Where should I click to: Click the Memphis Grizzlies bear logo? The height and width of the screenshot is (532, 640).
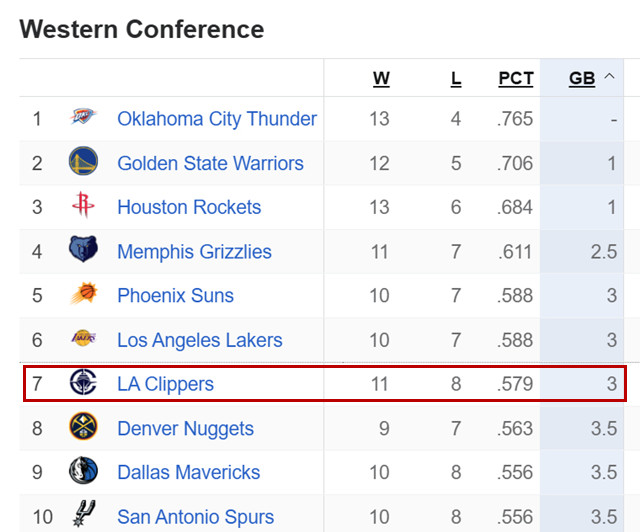tap(83, 249)
